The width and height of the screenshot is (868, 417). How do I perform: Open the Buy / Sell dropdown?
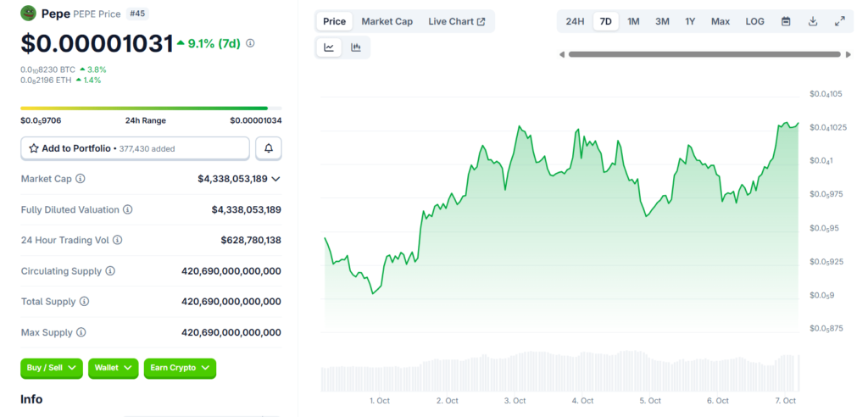(x=52, y=368)
